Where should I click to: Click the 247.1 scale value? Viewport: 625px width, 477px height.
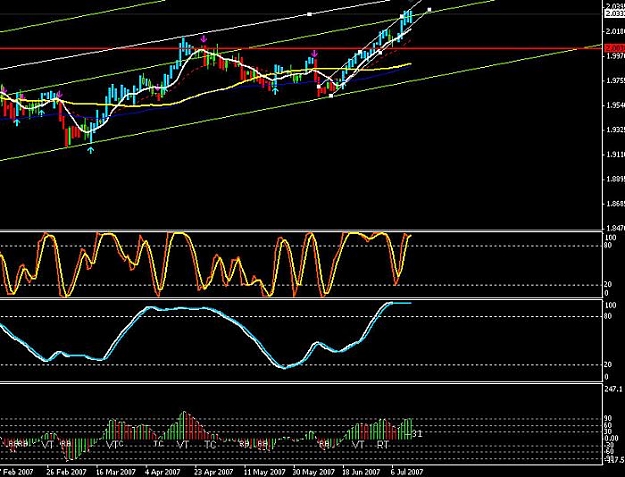tap(613, 389)
